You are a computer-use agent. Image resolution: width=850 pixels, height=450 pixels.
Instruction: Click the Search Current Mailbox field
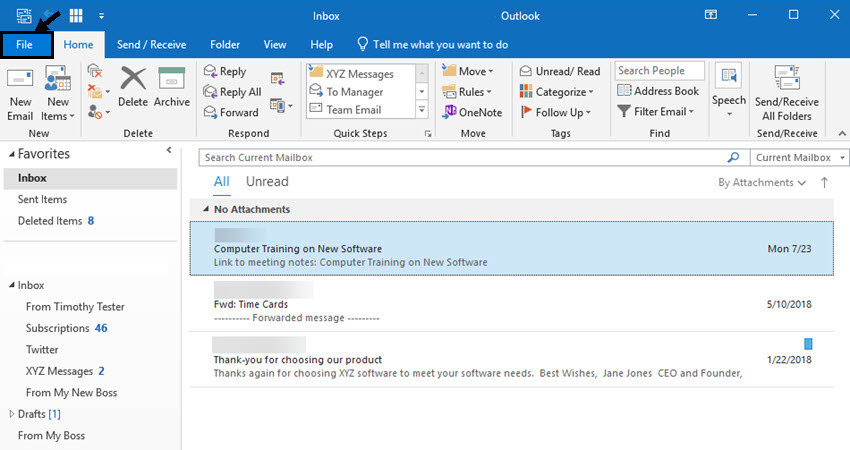tap(463, 158)
